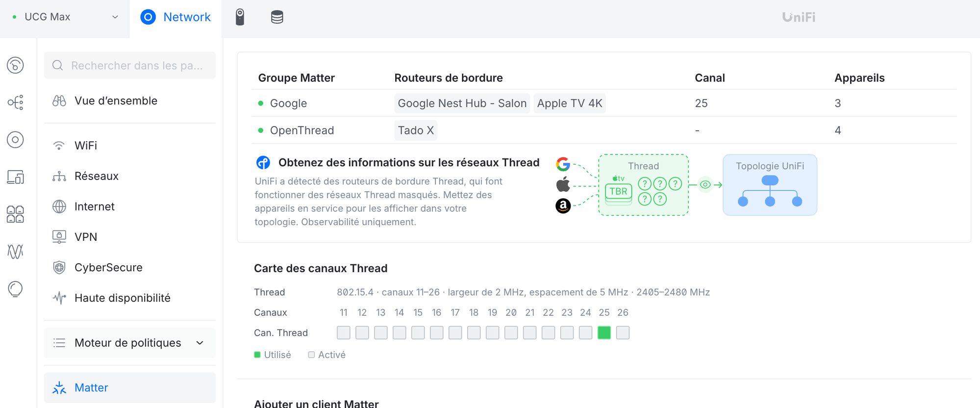
Task: Open WiFi settings page
Action: point(130,146)
